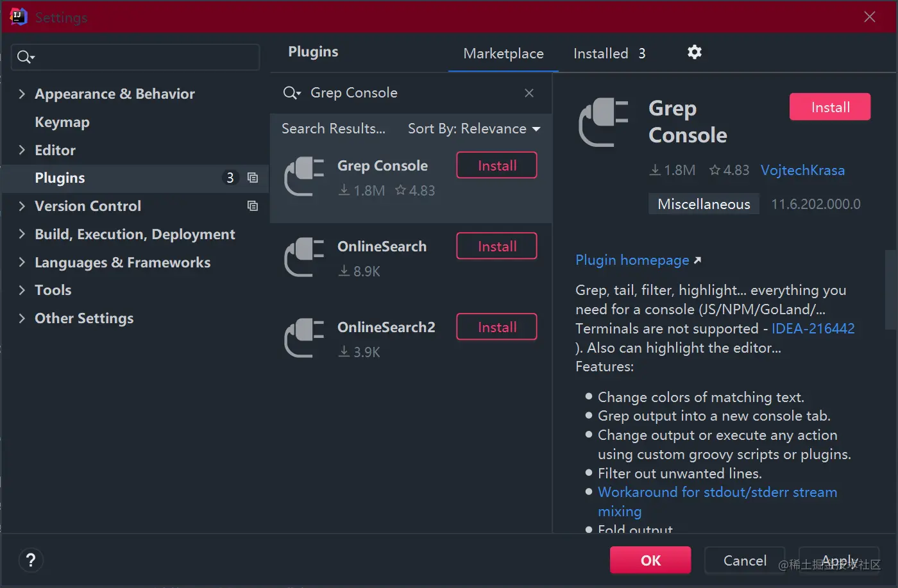Click Install in the plugin details panel

pos(830,107)
